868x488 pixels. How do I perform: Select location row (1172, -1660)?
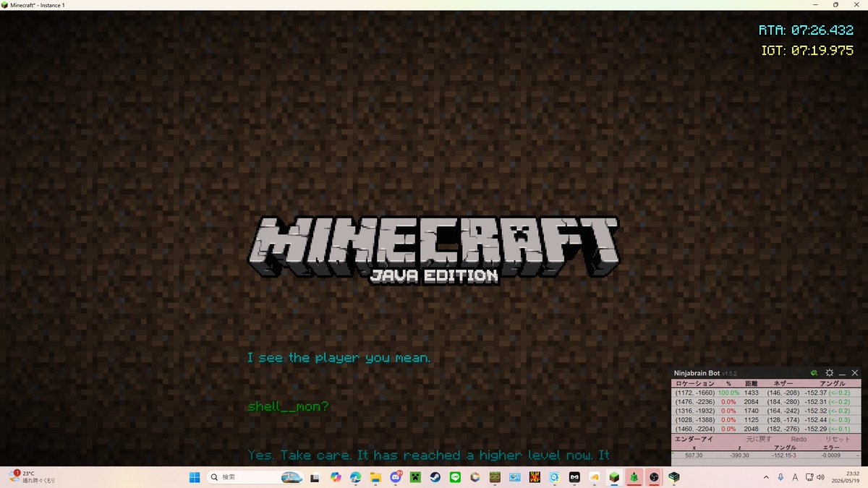click(x=766, y=393)
